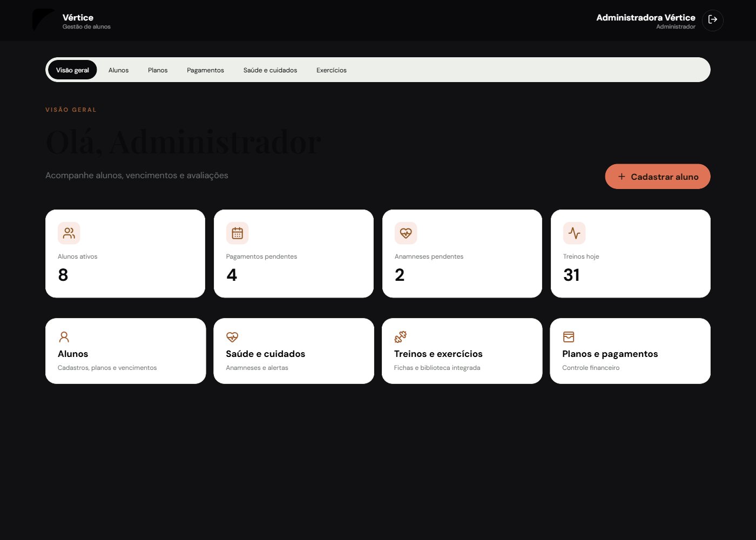This screenshot has height=540, width=756.
Task: Click the Treinos hoje activity pulse icon
Action: point(574,233)
